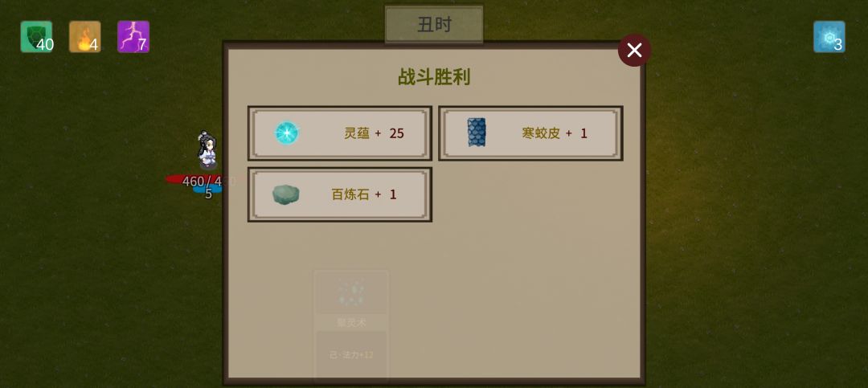Click the red 460 health bar
Image resolution: width=868 pixels, height=388 pixels.
(x=194, y=180)
